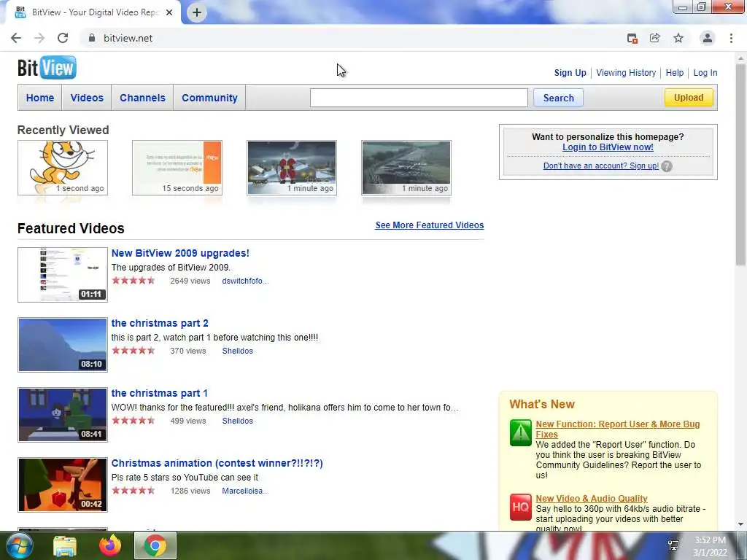This screenshot has width=747, height=560.
Task: Click the taskbar clock showing 3:52 PM
Action: click(x=710, y=546)
